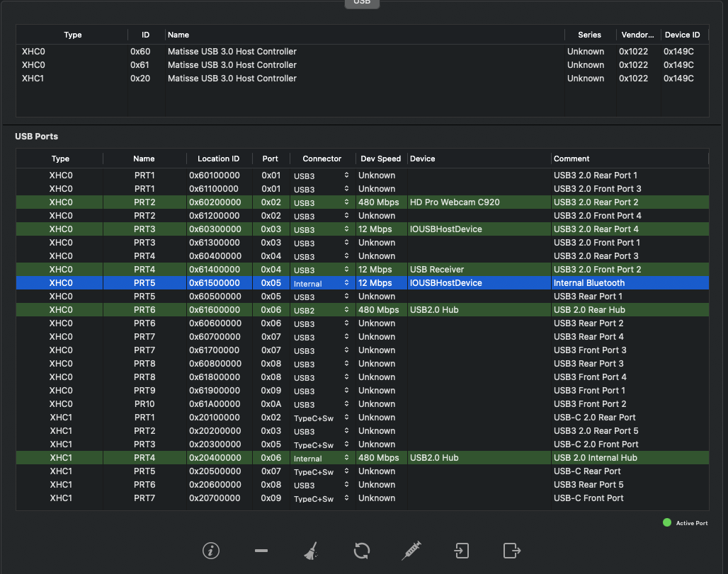
Task: Remove the selected port with minus icon
Action: tap(261, 551)
